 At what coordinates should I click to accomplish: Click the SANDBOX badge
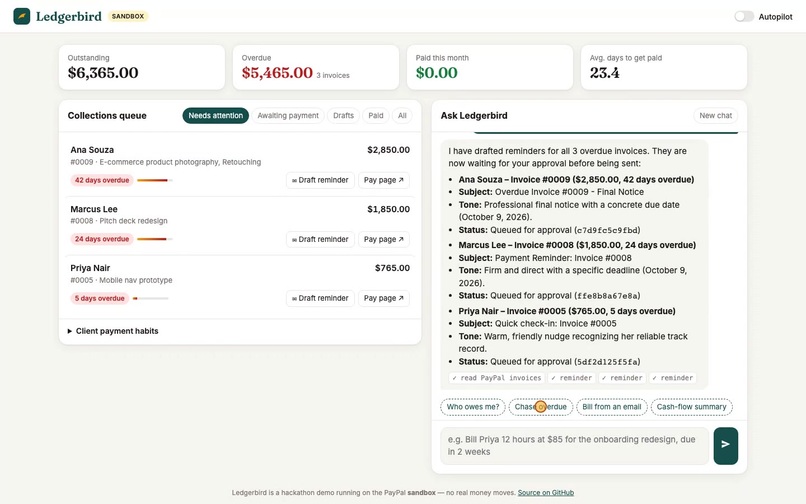pos(128,16)
